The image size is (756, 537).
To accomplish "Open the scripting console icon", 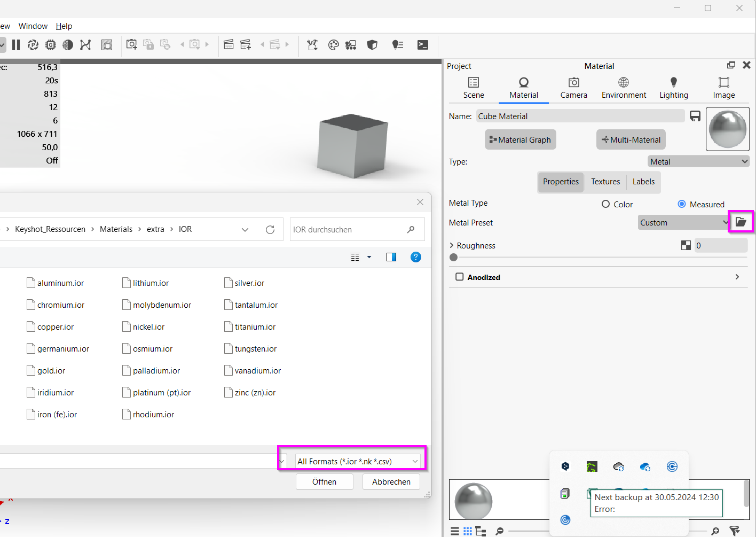I will [423, 45].
